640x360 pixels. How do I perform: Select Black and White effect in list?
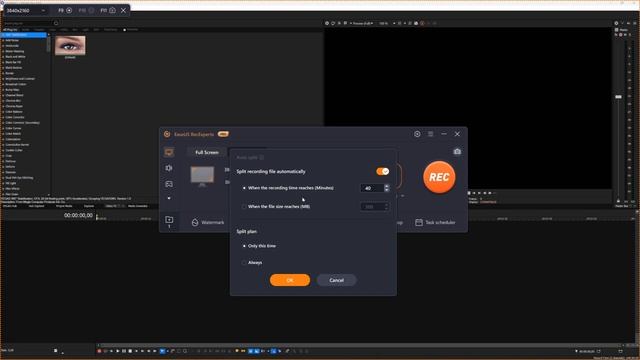click(x=16, y=57)
